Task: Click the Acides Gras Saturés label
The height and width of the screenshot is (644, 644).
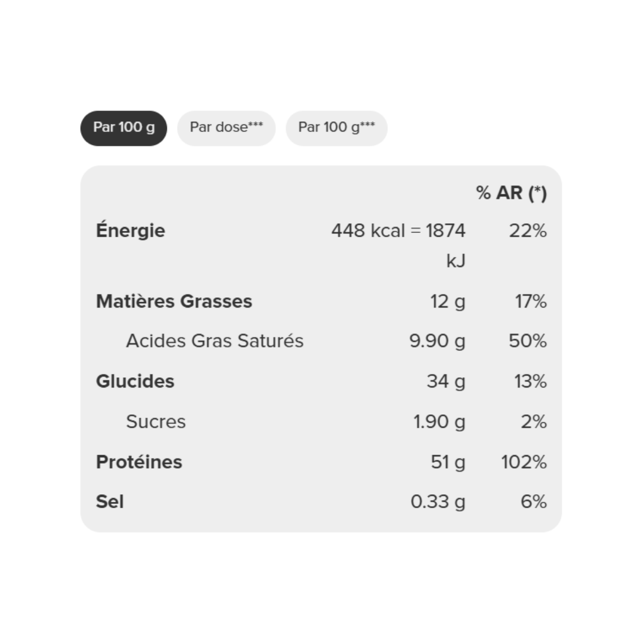Action: click(215, 341)
